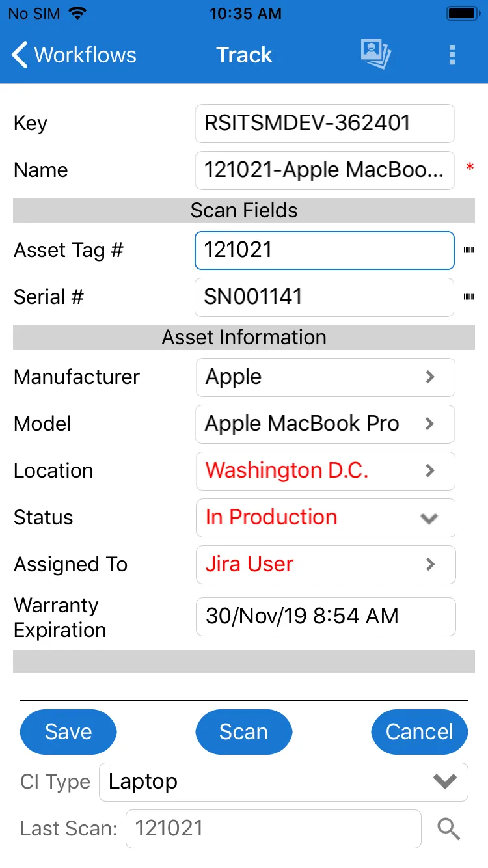Focus the Key field RSITSMDEV-362401
Image resolution: width=488 pixels, height=868 pixels.
(x=325, y=123)
